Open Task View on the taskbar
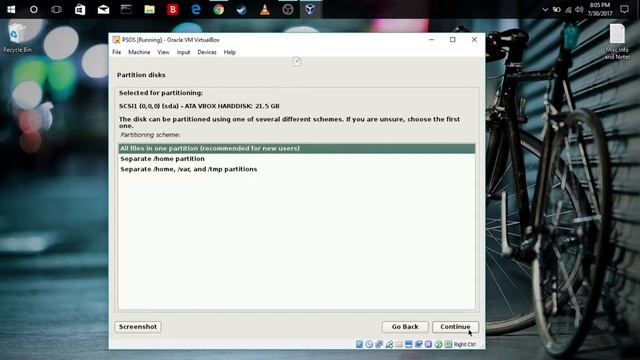This screenshot has height=360, width=640. pos(56,9)
